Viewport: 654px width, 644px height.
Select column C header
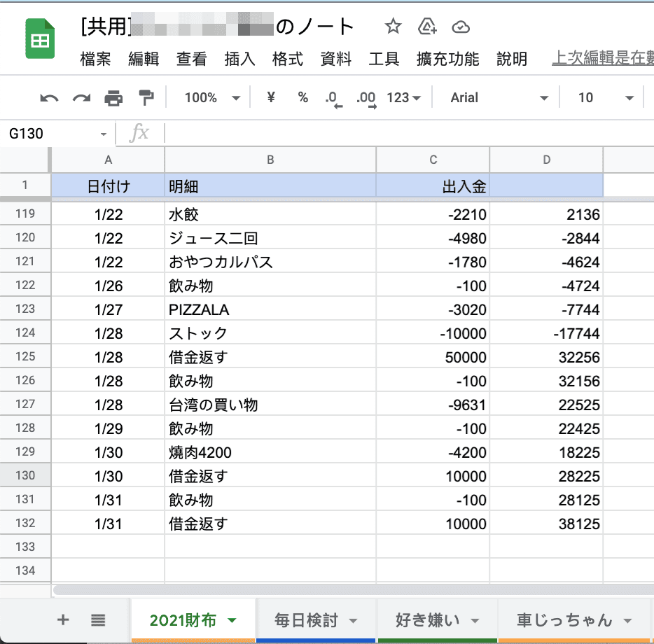pos(433,160)
